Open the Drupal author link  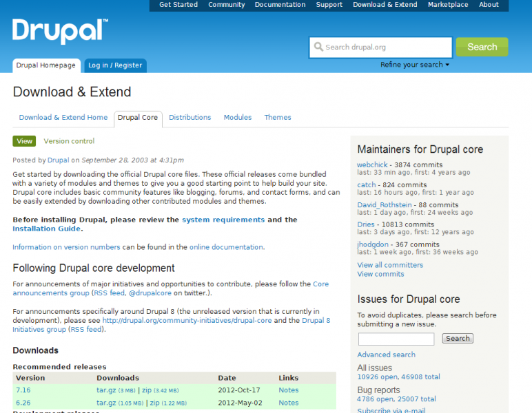pyautogui.click(x=58, y=160)
